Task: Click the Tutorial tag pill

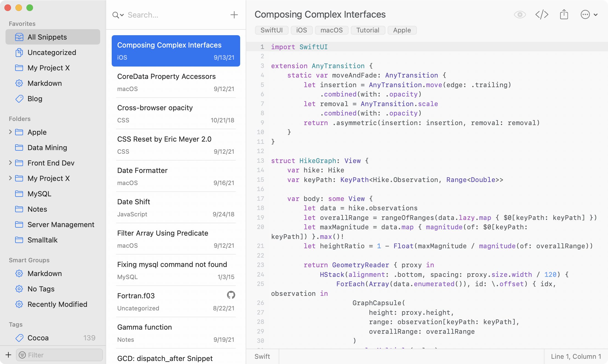Action: [368, 30]
